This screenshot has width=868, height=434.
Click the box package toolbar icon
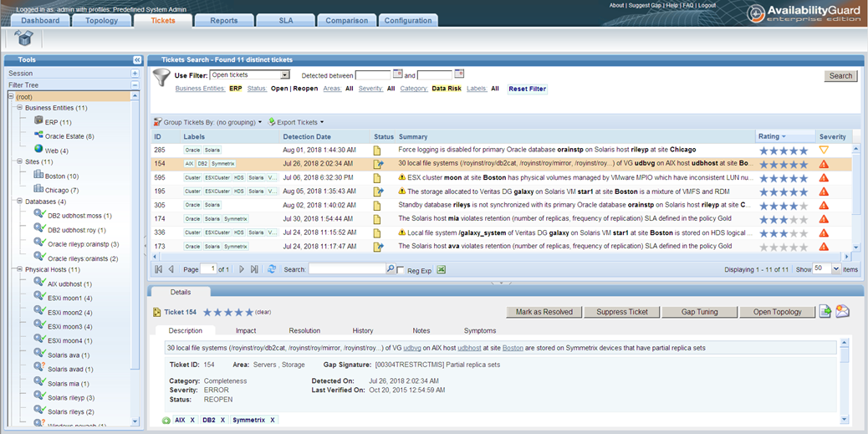(x=25, y=38)
